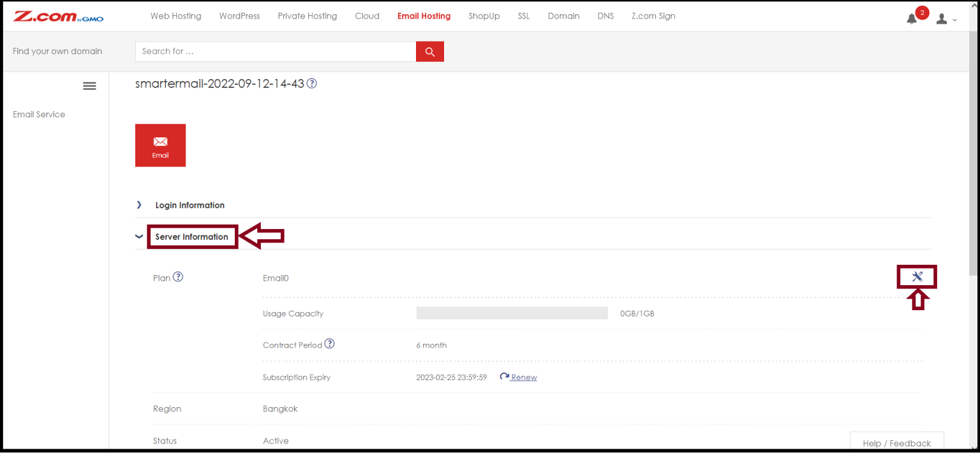Viewport: 980px width, 453px height.
Task: Click the Z.com by GMO logo
Action: (x=58, y=17)
